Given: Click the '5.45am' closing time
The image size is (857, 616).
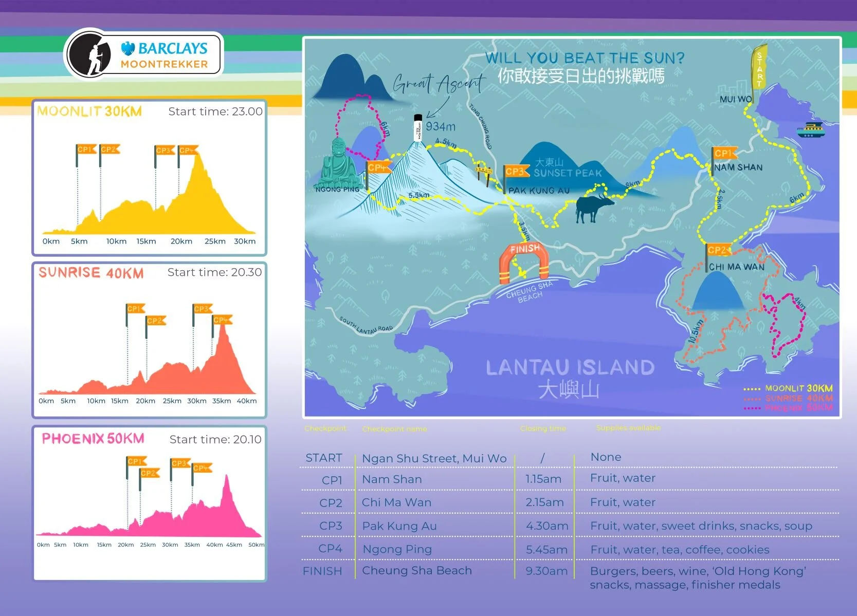Looking at the screenshot, I should pyautogui.click(x=546, y=550).
